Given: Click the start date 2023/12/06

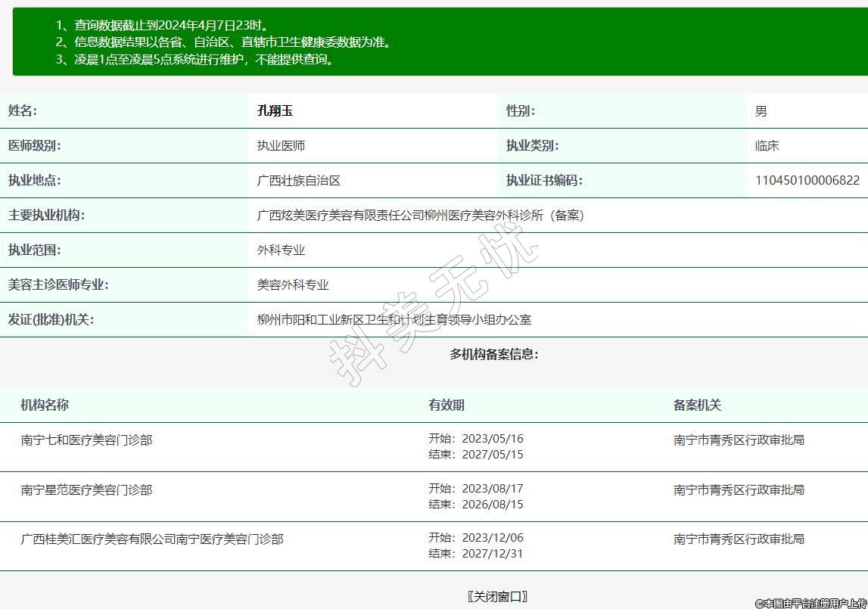Looking at the screenshot, I should tap(492, 538).
